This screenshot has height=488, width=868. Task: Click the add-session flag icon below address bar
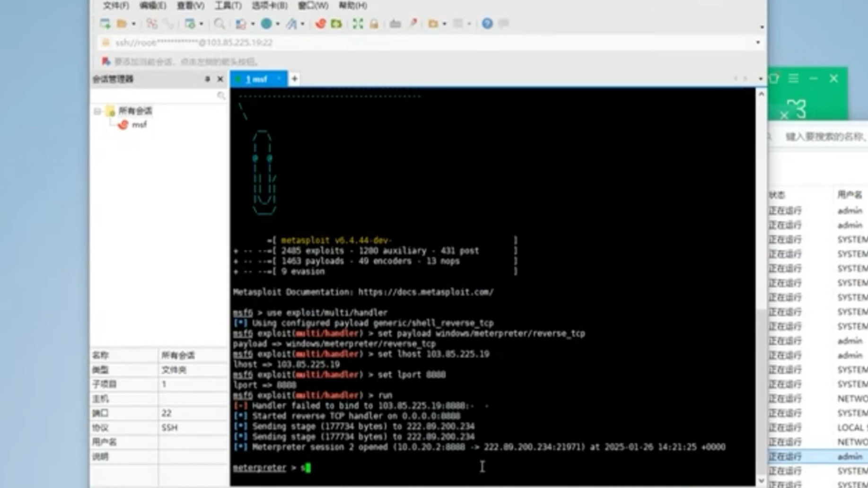(x=106, y=61)
